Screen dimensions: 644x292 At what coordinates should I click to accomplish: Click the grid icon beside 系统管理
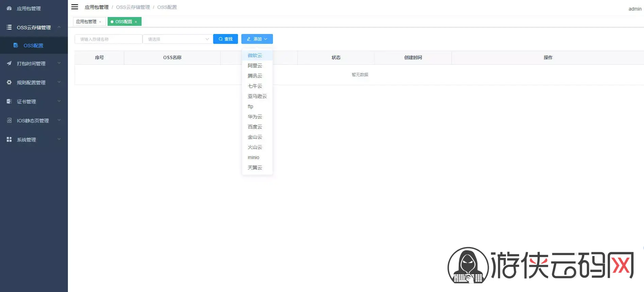pos(9,139)
